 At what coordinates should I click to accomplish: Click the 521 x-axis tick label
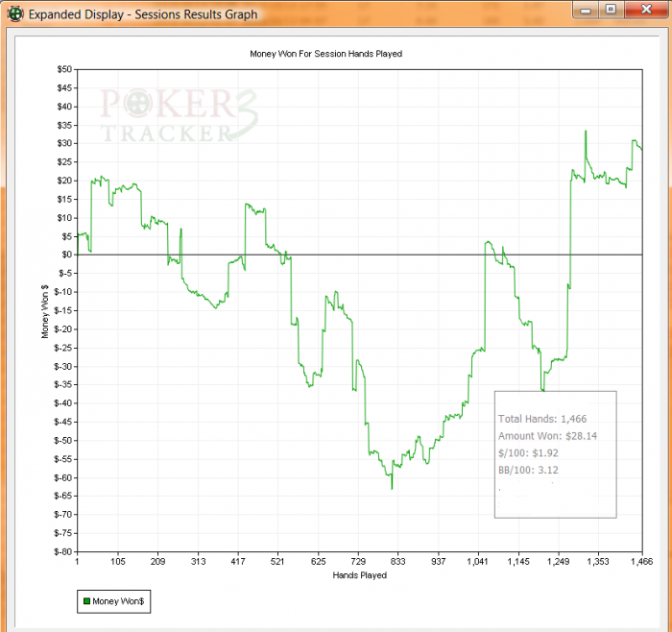coord(277,561)
